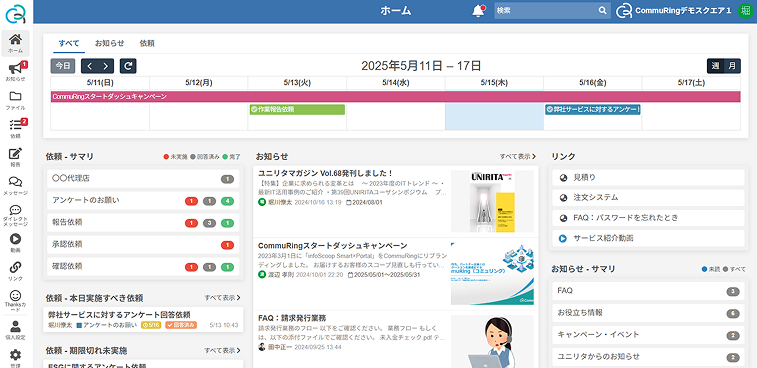757x368 pixels.
Task: Open FAQ:パスワードを忘れたとき link
Action: pos(648,218)
